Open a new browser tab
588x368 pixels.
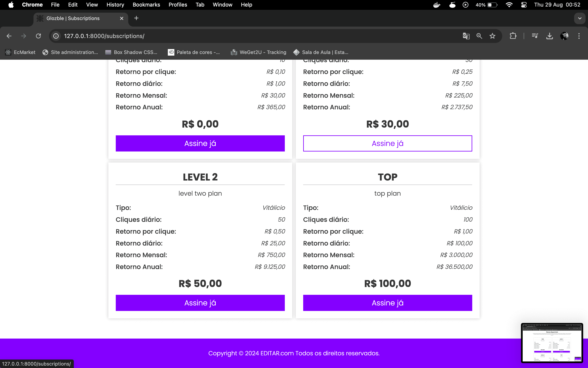[x=136, y=18]
